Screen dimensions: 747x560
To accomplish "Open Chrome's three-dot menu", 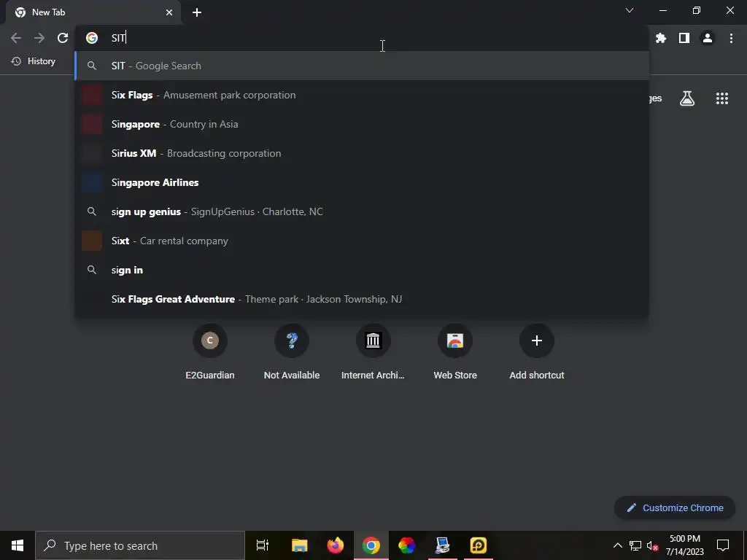I will point(731,38).
